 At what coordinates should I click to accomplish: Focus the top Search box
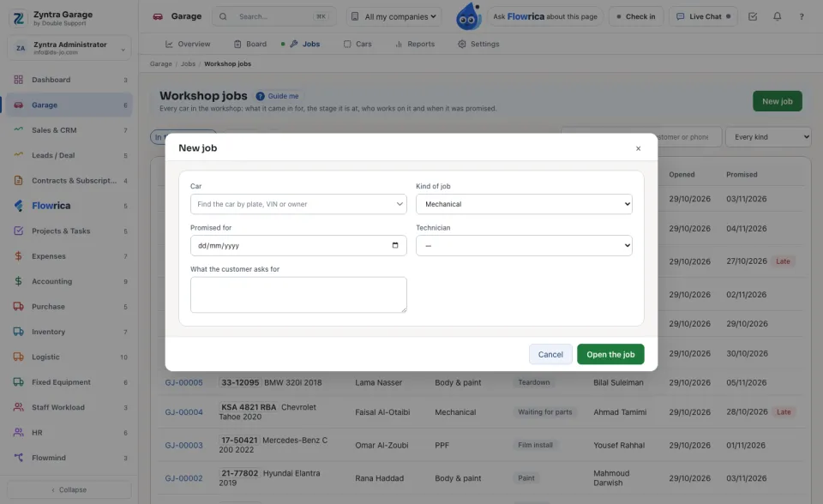pyautogui.click(x=273, y=16)
